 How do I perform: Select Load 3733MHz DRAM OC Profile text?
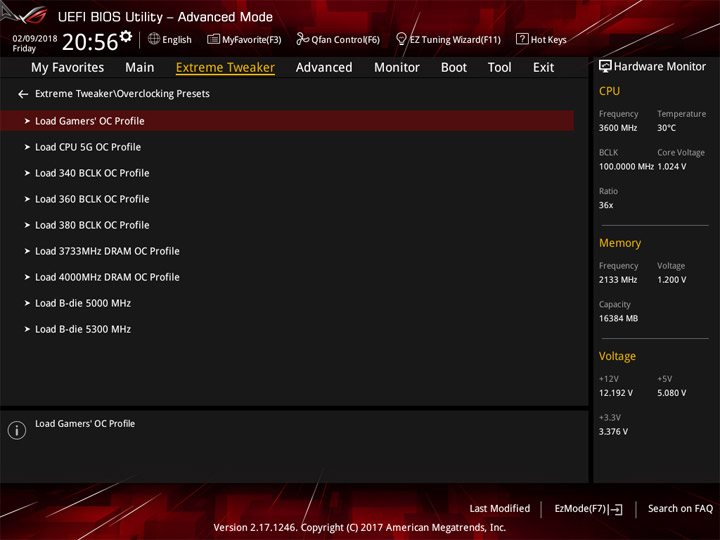click(x=107, y=252)
